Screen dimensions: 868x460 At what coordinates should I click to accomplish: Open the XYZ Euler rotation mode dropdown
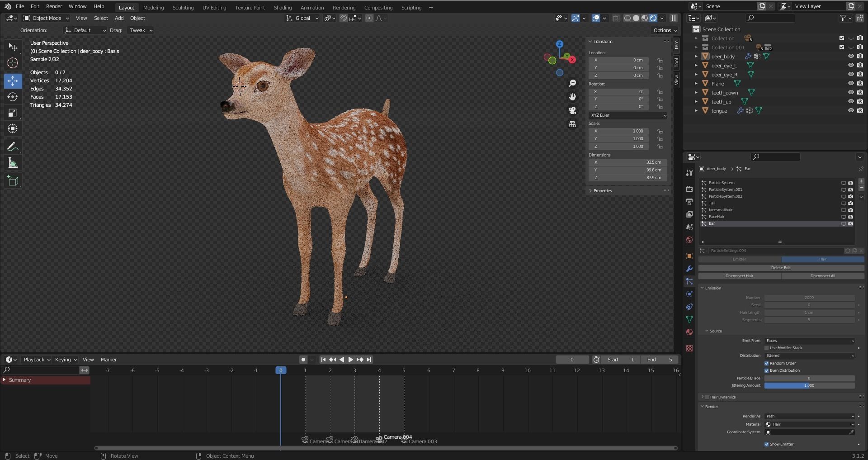click(628, 115)
